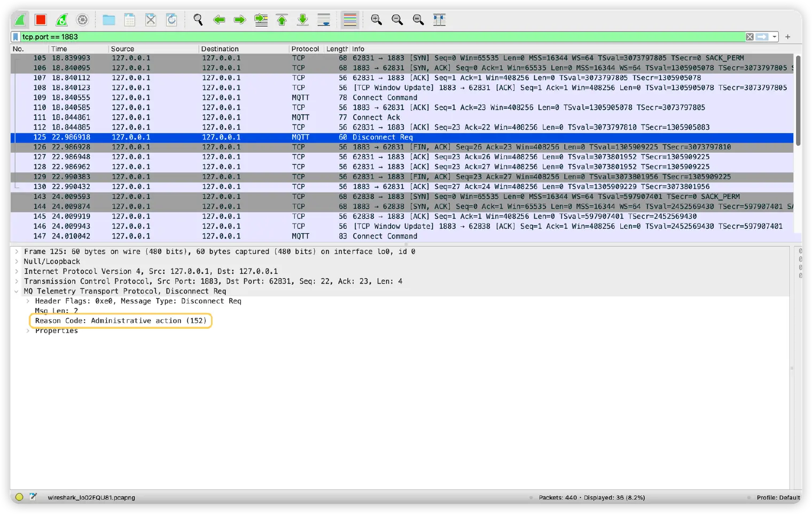Open the recent filters dropdown
This screenshot has height=514, width=812.
pyautogui.click(x=774, y=37)
